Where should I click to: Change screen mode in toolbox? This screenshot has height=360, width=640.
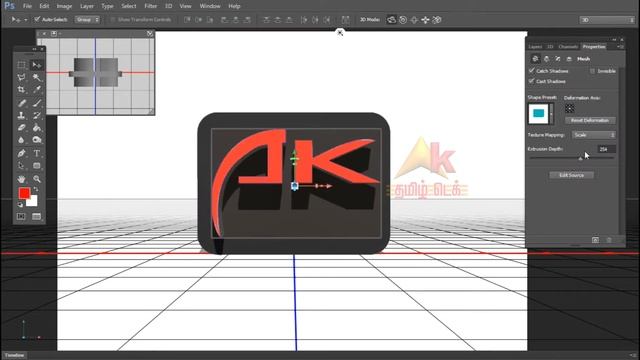[x=37, y=216]
